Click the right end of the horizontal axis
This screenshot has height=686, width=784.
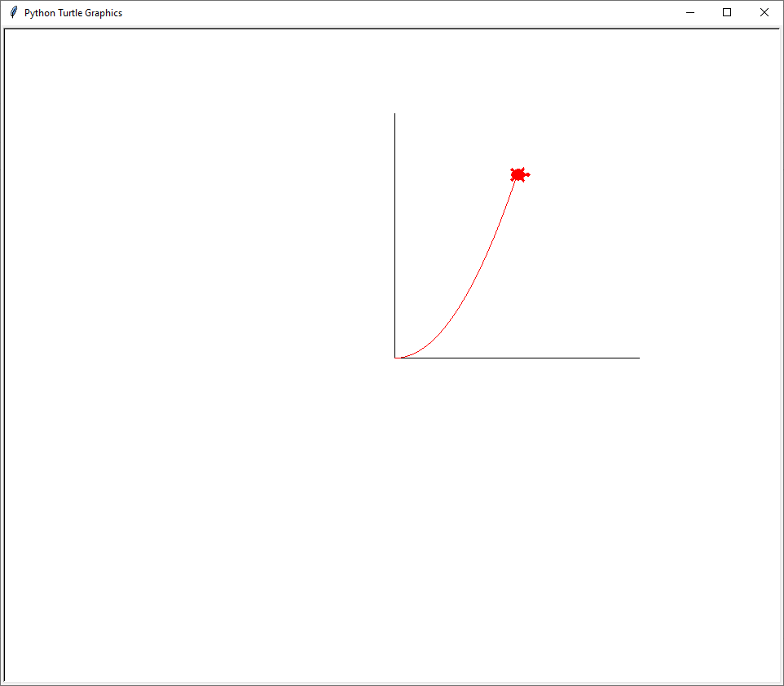pyautogui.click(x=638, y=358)
